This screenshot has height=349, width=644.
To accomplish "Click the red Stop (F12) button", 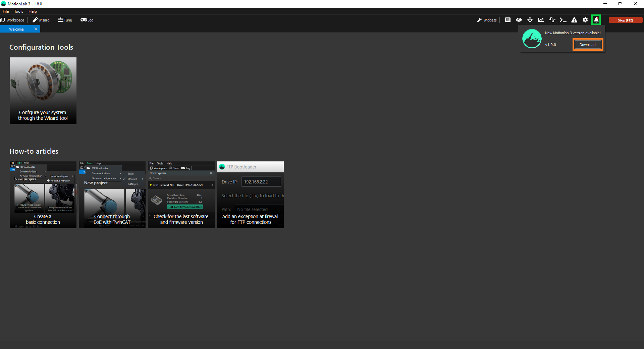I will (x=625, y=20).
